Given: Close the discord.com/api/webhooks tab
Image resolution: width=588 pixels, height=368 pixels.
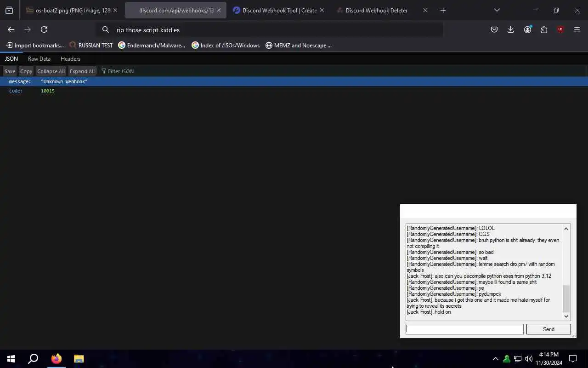Looking at the screenshot, I should tap(219, 10).
